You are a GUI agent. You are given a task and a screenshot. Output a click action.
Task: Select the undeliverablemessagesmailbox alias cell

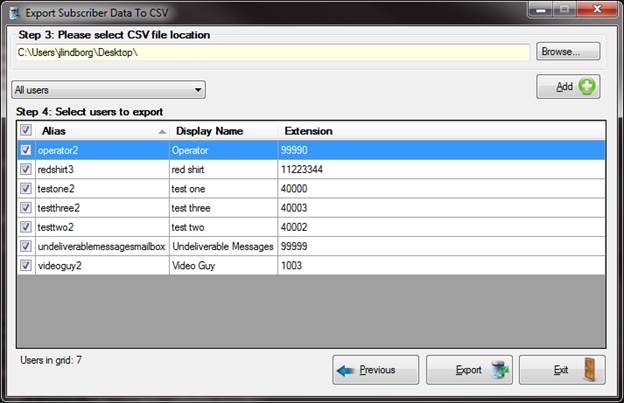coord(102,246)
